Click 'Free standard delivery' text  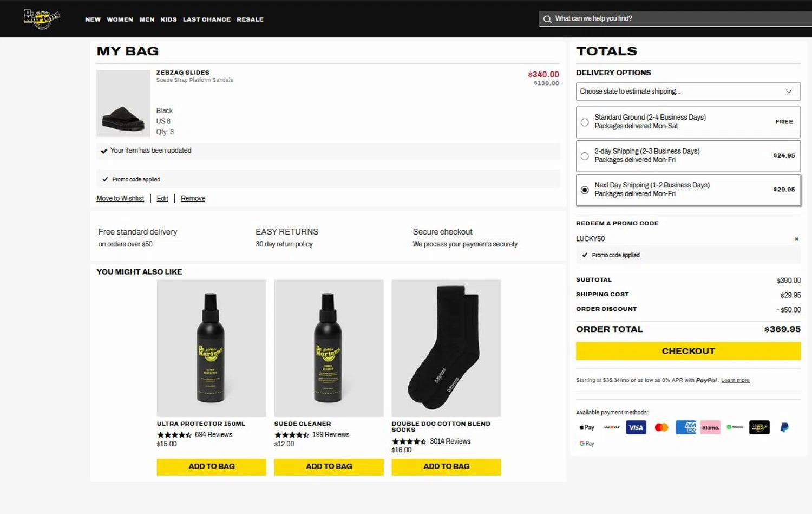tap(138, 232)
